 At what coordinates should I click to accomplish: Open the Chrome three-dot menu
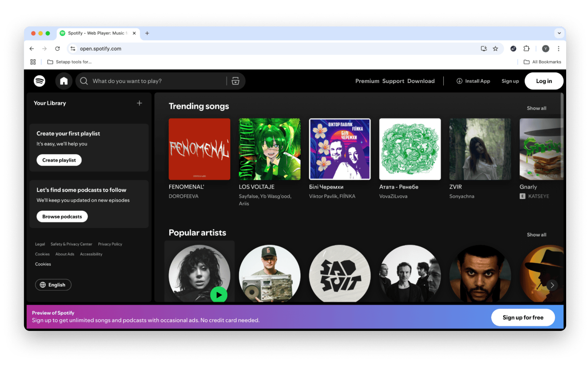[x=558, y=49]
